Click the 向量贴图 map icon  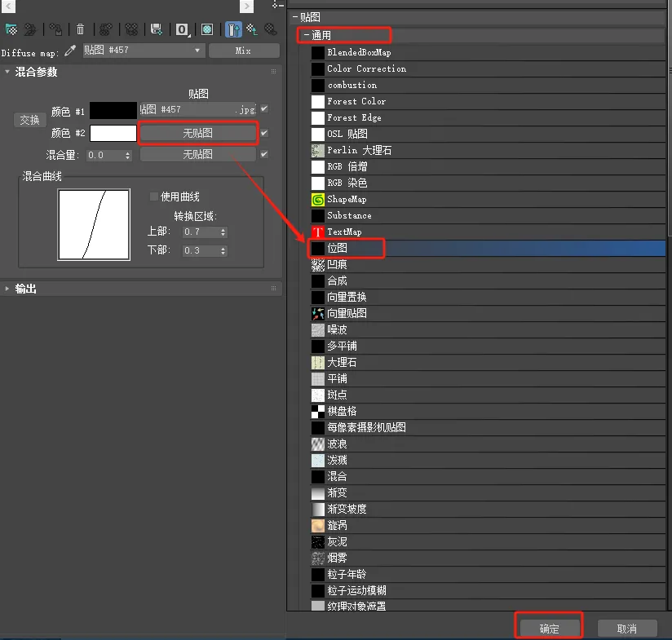317,314
